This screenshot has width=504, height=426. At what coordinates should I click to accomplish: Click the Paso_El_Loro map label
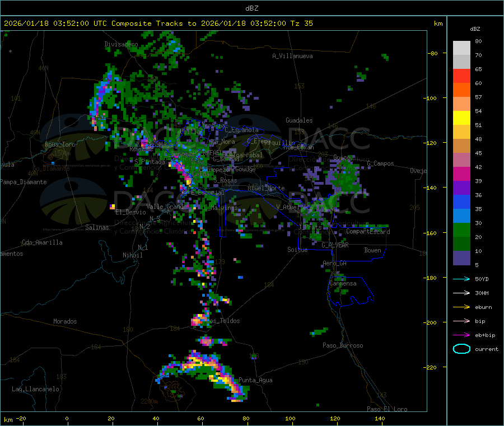pos(387,409)
